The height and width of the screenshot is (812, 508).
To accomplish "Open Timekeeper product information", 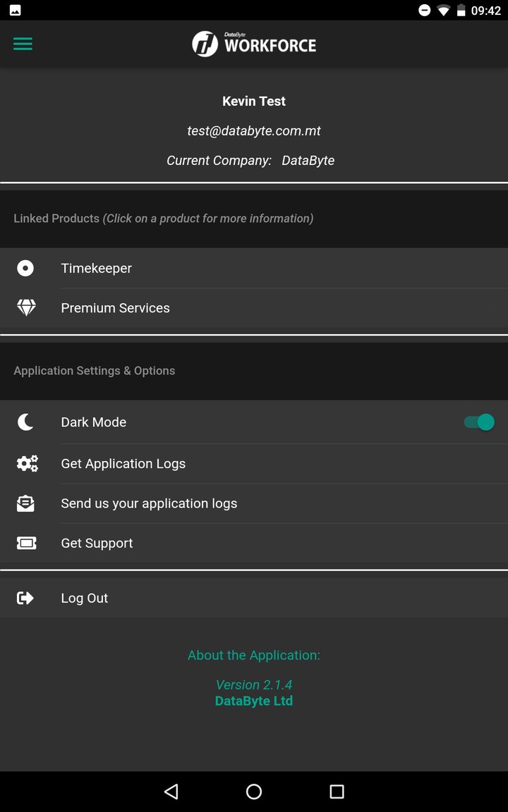I will point(96,268).
